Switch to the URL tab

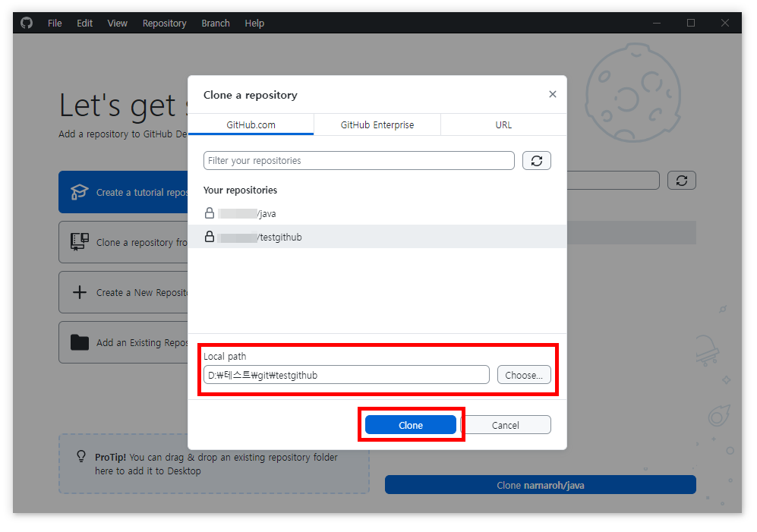pos(503,124)
